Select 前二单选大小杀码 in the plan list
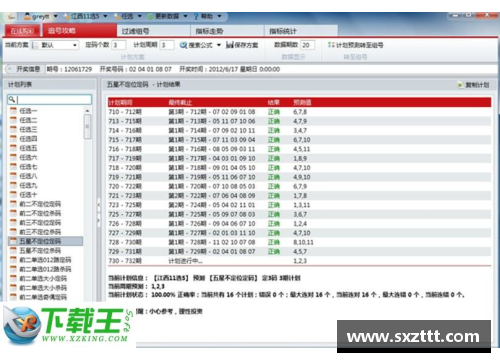 (43, 288)
